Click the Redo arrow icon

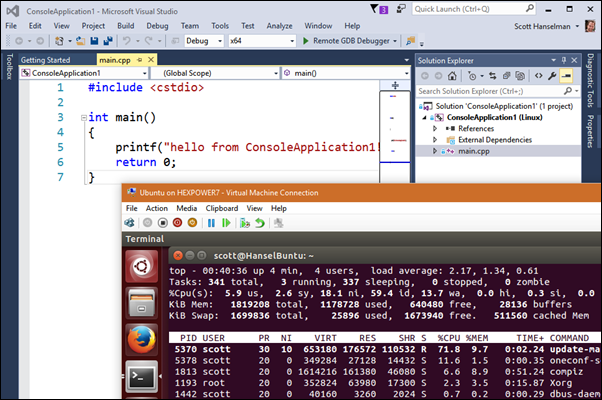(x=149, y=41)
